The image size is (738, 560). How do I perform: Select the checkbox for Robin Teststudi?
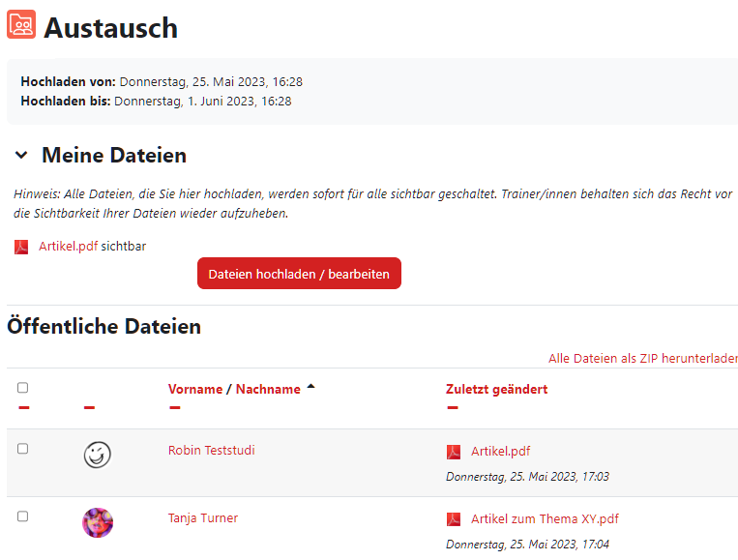point(22,449)
